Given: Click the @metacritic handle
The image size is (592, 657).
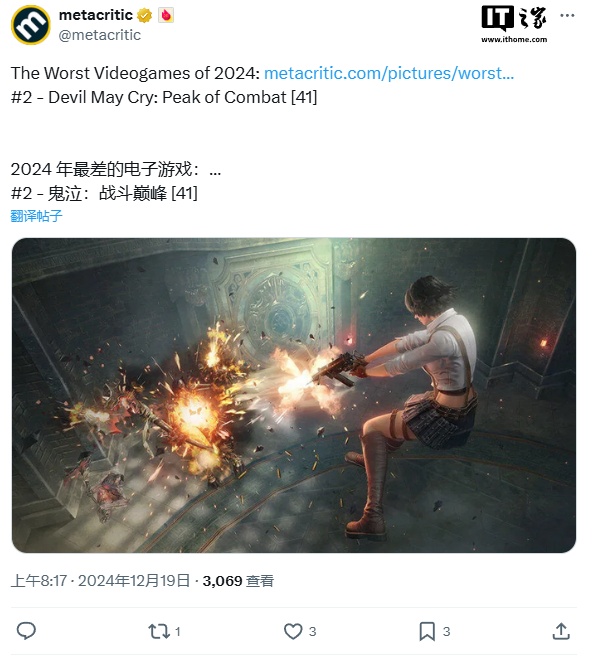Looking at the screenshot, I should click(100, 35).
